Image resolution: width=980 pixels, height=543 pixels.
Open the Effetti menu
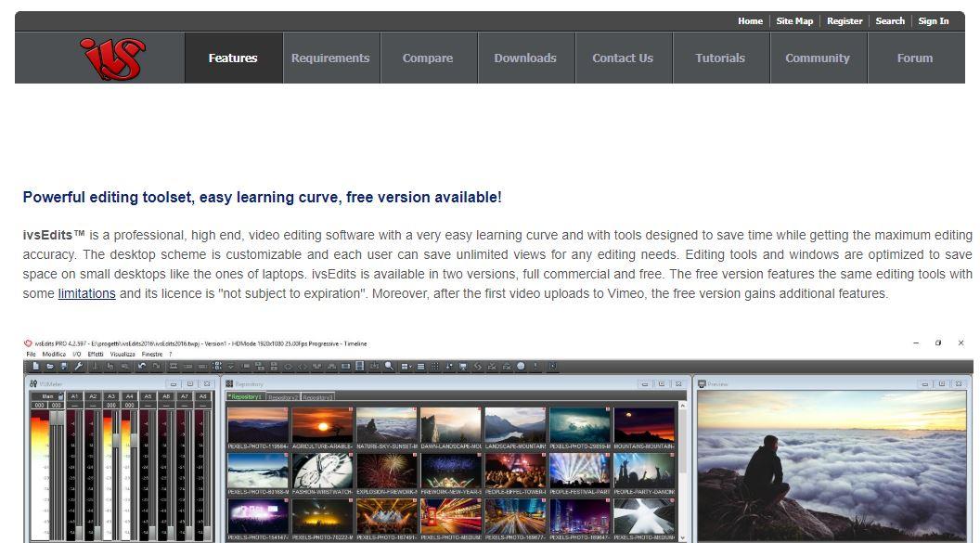96,355
